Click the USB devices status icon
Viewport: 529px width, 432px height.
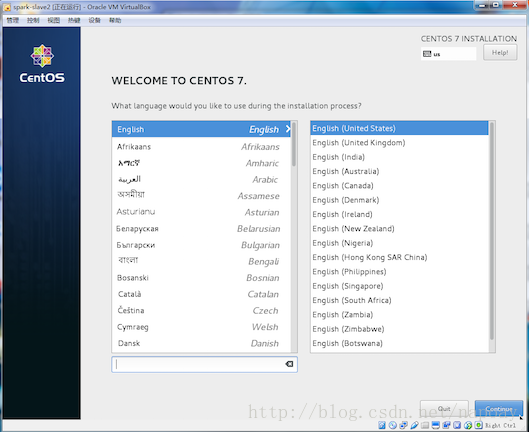coord(414,425)
